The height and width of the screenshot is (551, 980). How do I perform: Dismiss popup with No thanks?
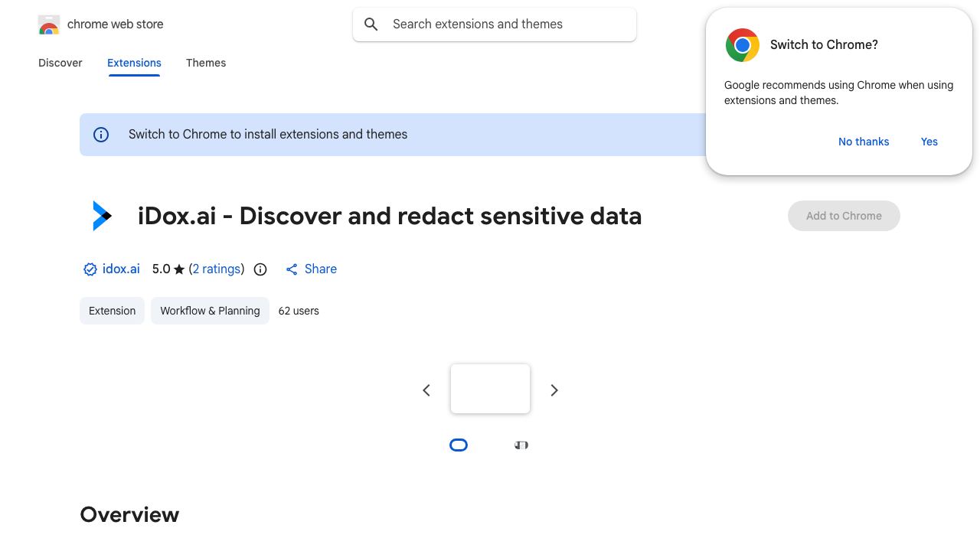click(x=864, y=142)
